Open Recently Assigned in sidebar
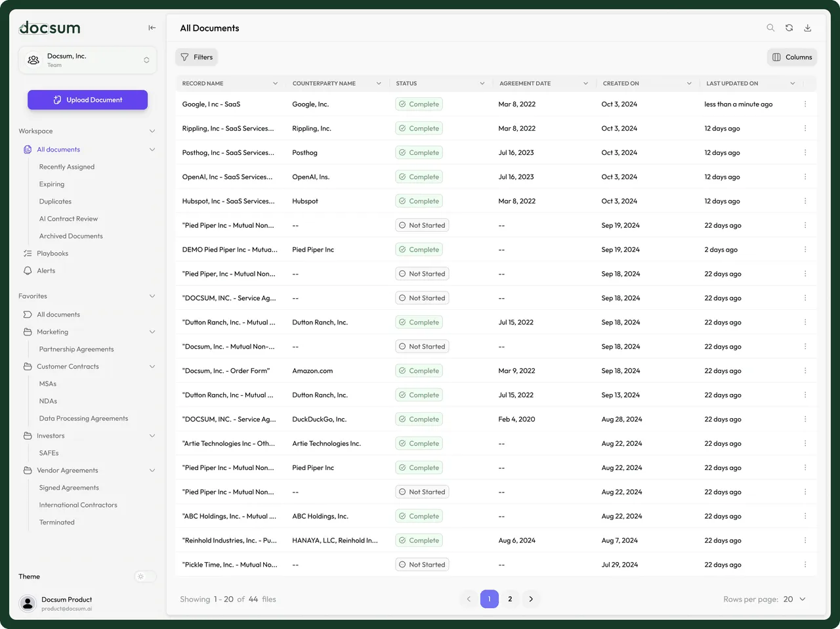Image resolution: width=840 pixels, height=629 pixels. click(67, 167)
